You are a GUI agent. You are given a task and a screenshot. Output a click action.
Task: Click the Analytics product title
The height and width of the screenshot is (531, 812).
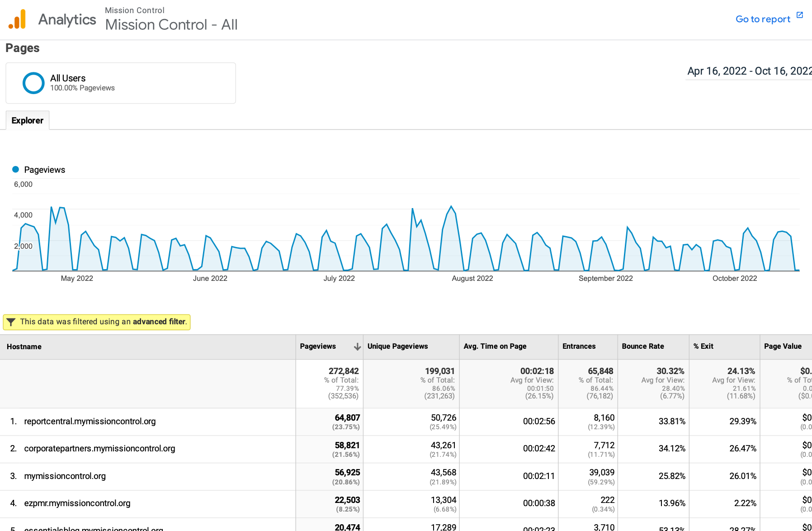(x=67, y=19)
